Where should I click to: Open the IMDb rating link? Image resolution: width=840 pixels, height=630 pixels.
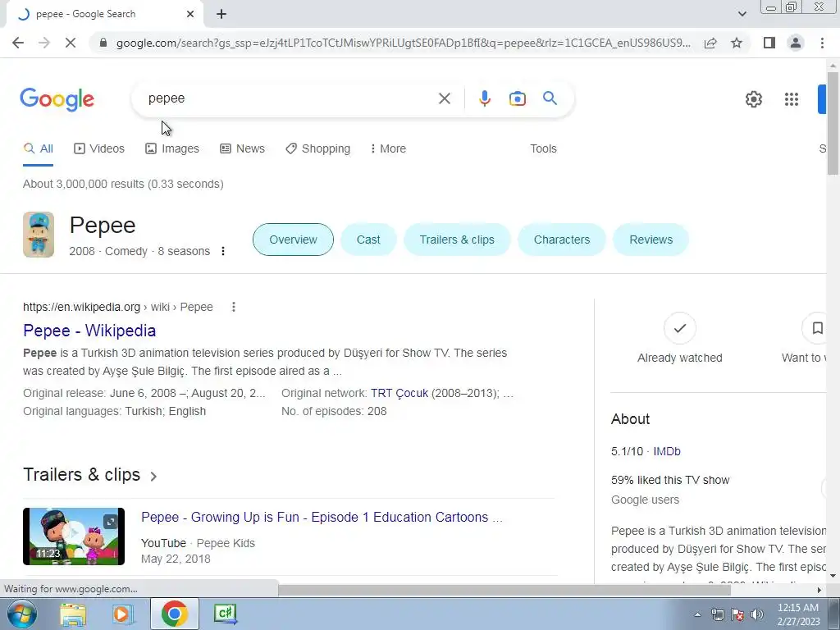point(667,452)
